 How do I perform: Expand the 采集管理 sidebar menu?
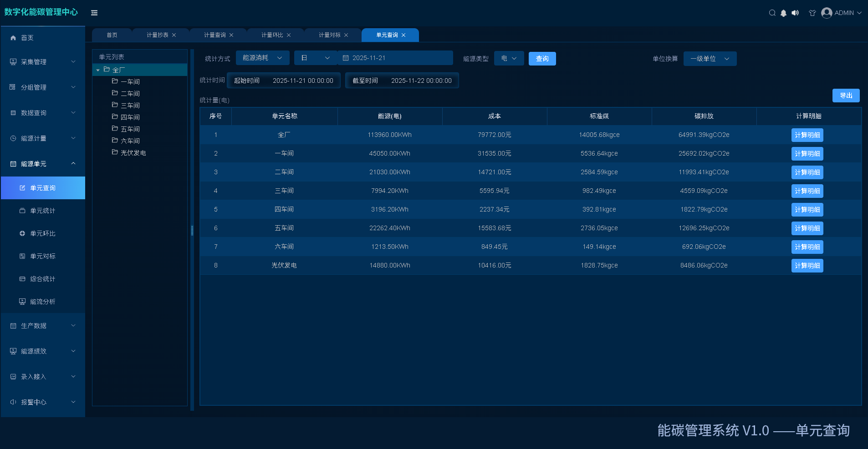tap(43, 62)
